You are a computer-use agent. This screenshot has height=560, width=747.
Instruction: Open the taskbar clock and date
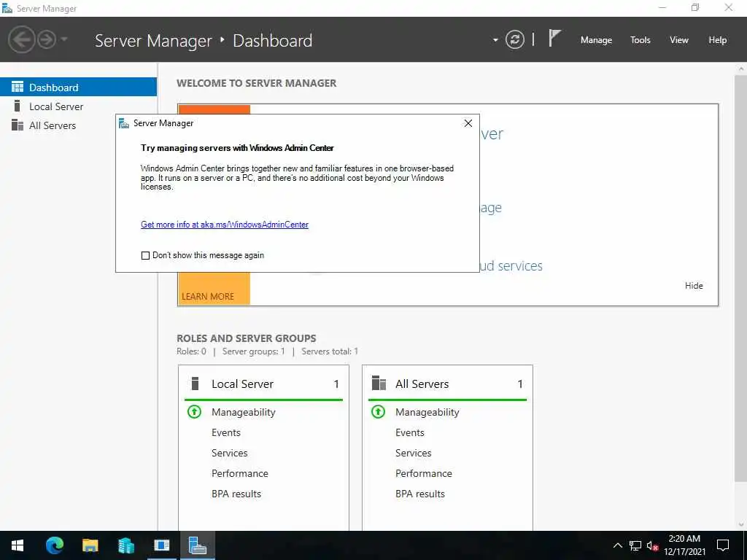(x=684, y=545)
